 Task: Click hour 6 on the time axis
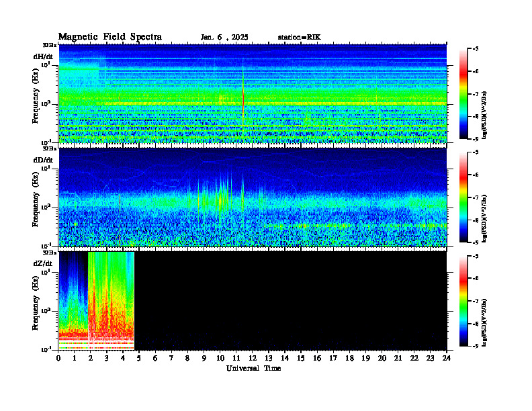[155, 359]
